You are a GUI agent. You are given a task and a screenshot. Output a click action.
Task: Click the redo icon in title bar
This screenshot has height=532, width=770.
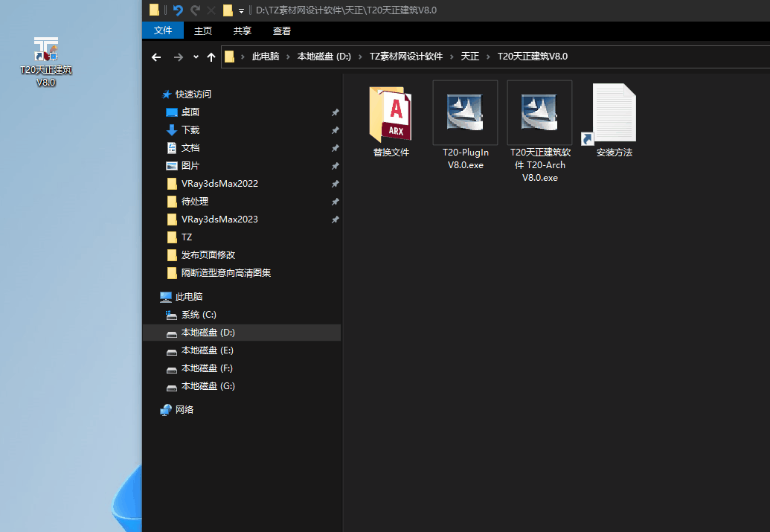point(196,10)
